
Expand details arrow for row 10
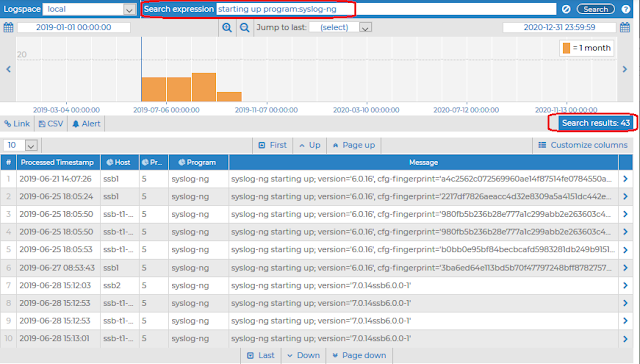[625, 339]
